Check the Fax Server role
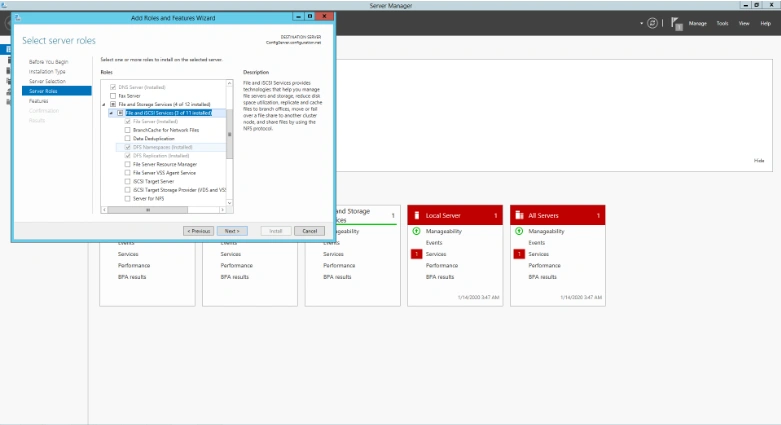The image size is (781, 425). [x=113, y=96]
